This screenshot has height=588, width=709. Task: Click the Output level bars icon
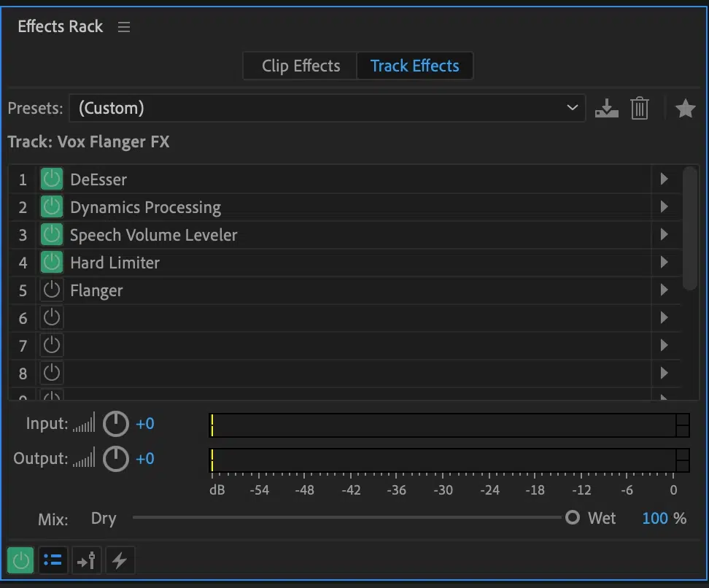84,457
